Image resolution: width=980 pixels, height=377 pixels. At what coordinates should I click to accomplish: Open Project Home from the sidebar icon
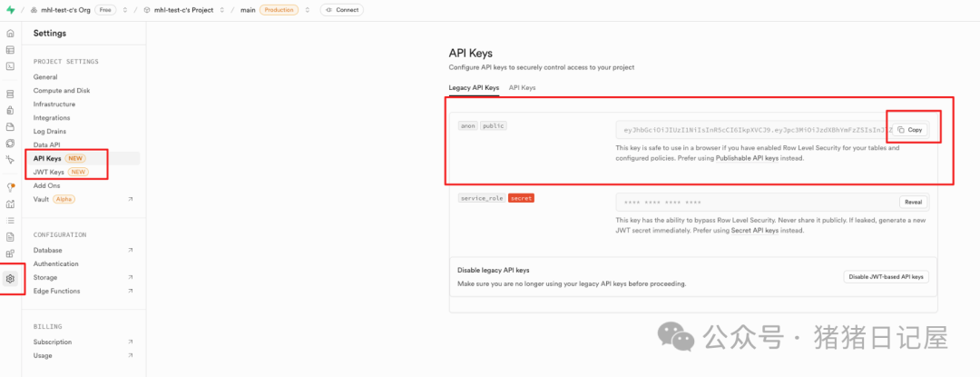click(10, 34)
